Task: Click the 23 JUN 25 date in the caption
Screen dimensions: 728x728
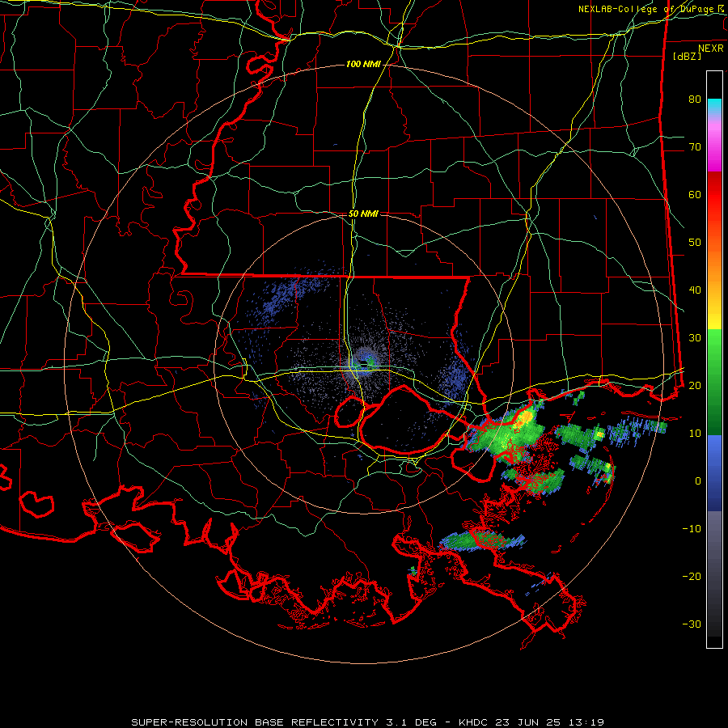Action: (x=530, y=722)
